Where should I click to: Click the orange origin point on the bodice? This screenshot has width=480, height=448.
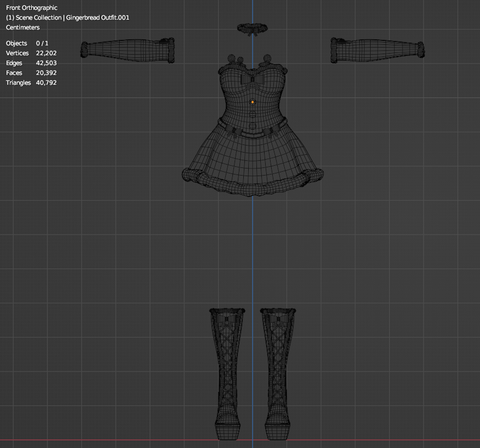point(253,102)
